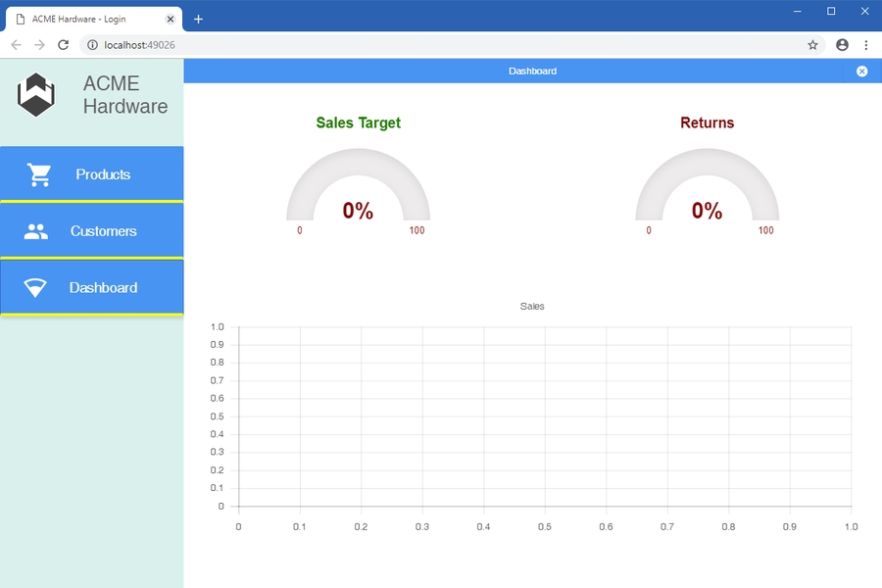
Task: Open a new browser tab
Action: [198, 19]
